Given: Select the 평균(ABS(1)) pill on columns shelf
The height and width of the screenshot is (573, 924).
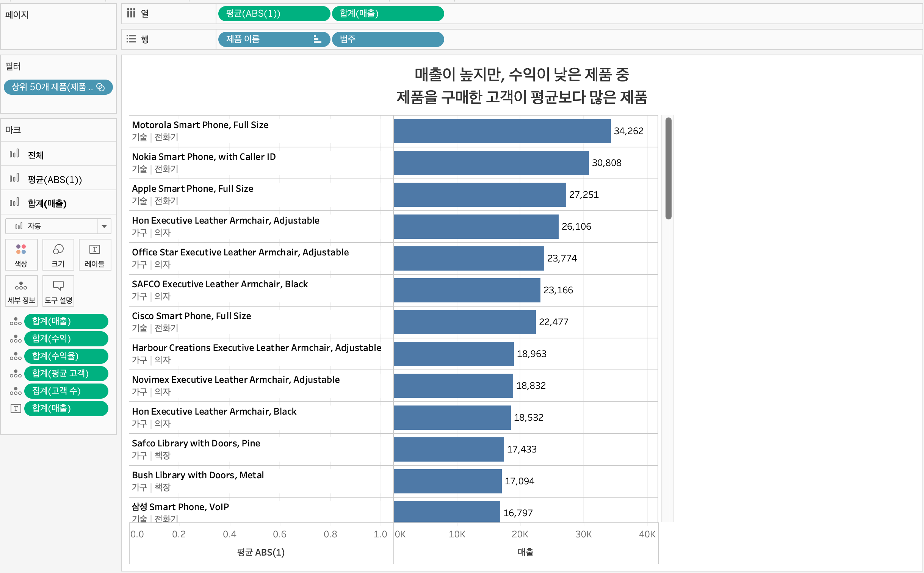Looking at the screenshot, I should click(274, 14).
